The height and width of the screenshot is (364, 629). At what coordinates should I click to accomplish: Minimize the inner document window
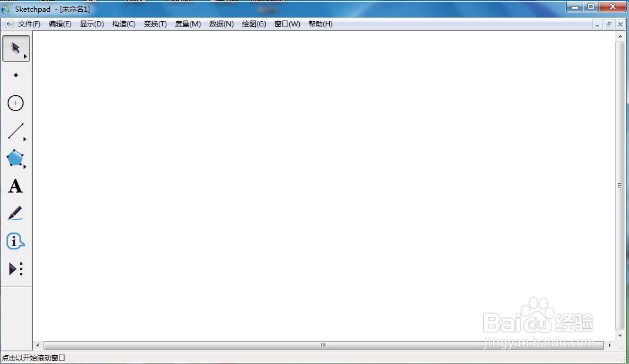pyautogui.click(x=597, y=25)
